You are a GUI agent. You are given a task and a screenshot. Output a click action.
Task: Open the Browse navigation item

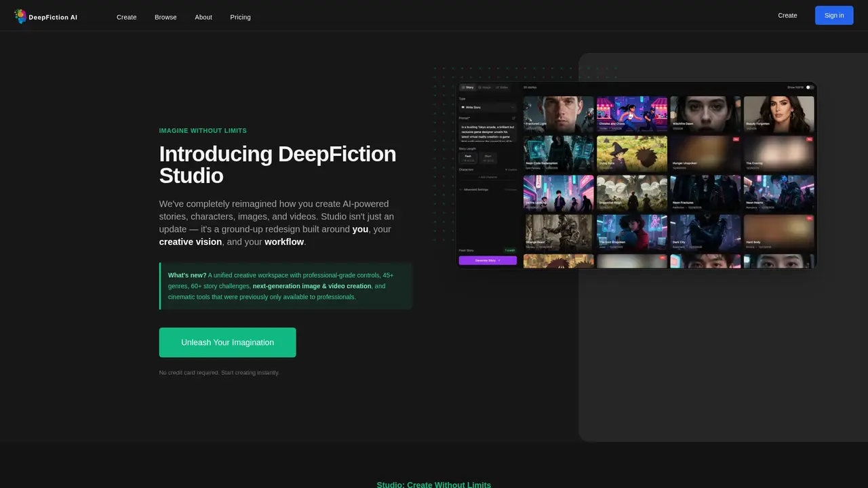coord(165,17)
